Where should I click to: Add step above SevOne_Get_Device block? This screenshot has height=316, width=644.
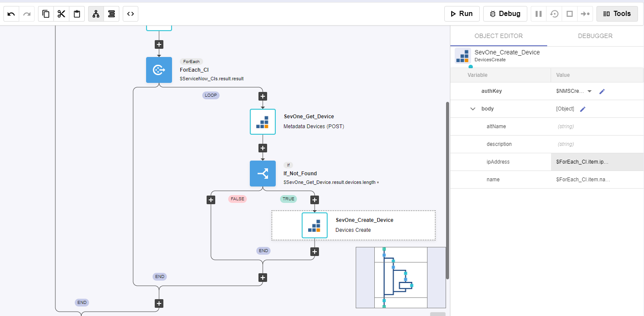tap(263, 96)
